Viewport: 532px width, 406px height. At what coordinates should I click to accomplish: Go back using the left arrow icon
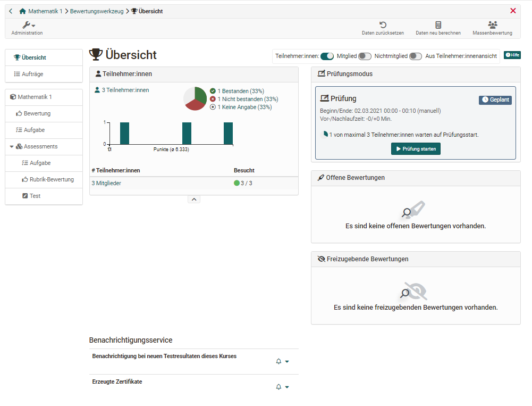11,11
